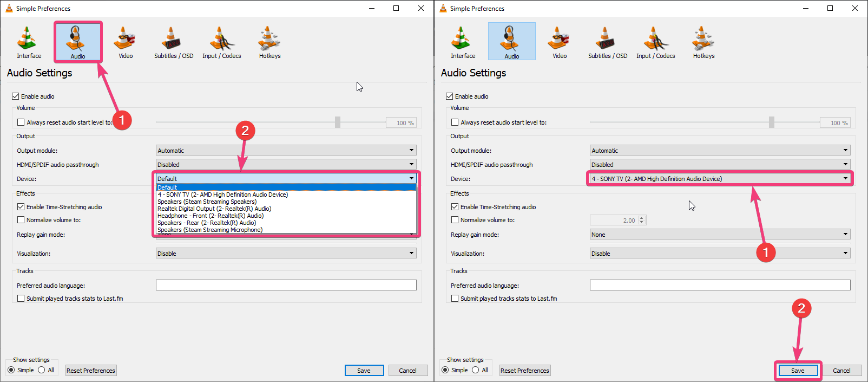Image resolution: width=868 pixels, height=382 pixels.
Task: Open Replay gain mode dropdown in right window
Action: [720, 235]
